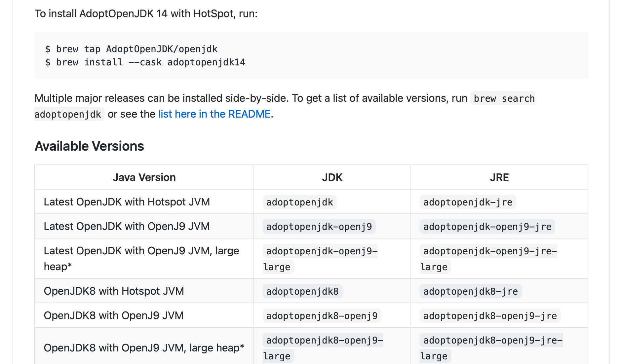
Task: Open the 'list here in the README' link
Action: 214,114
